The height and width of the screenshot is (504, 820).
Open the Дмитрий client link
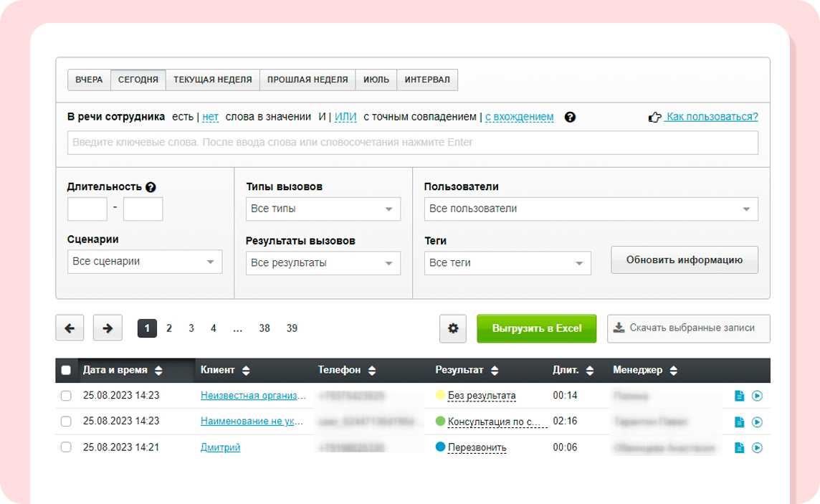coord(220,447)
